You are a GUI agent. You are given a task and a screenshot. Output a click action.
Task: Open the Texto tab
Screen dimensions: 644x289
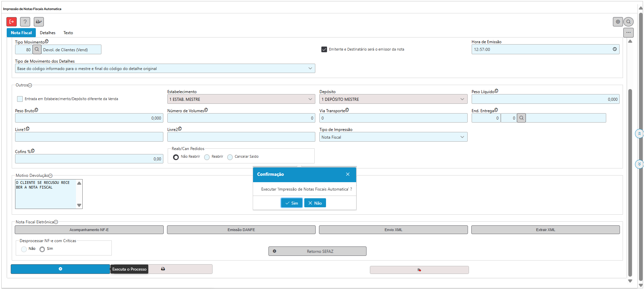[68, 33]
